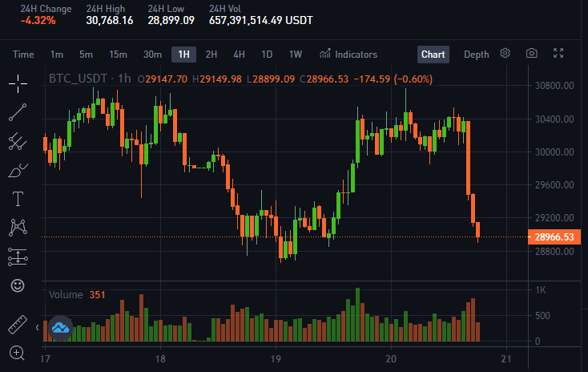Viewport: 588px width, 372px height.
Task: Select the 15m interval
Action: click(118, 55)
